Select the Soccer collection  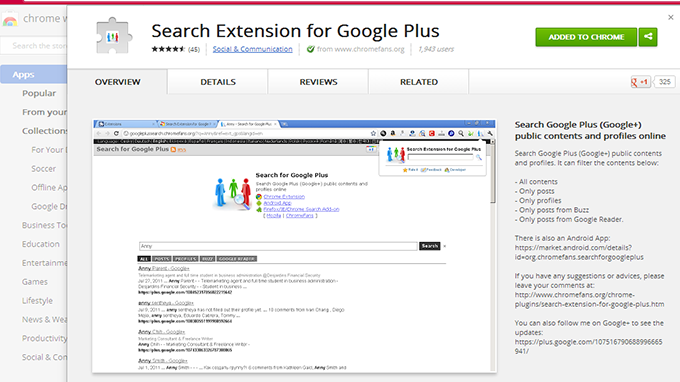pyautogui.click(x=43, y=169)
